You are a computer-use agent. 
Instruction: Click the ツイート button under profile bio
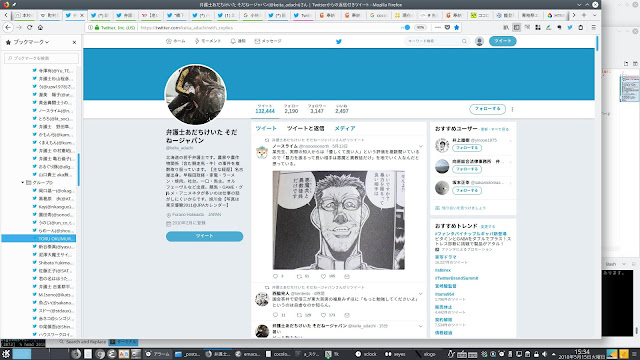click(x=204, y=236)
